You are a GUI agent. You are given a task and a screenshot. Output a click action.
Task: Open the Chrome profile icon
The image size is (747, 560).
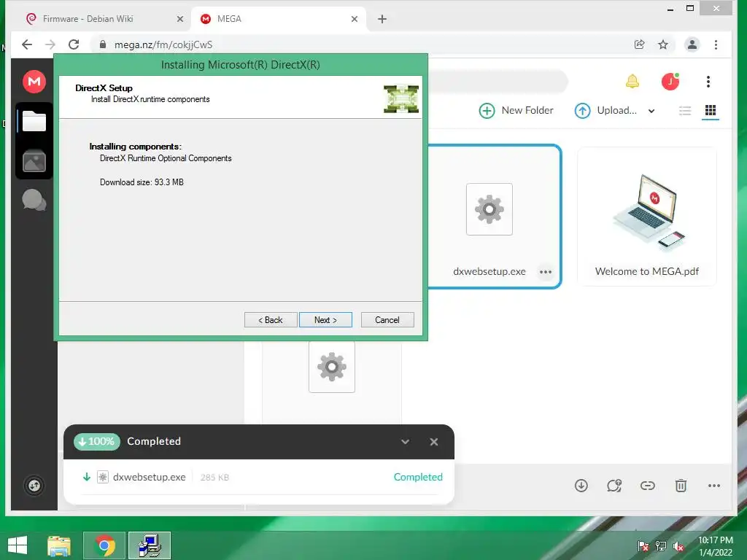(692, 44)
